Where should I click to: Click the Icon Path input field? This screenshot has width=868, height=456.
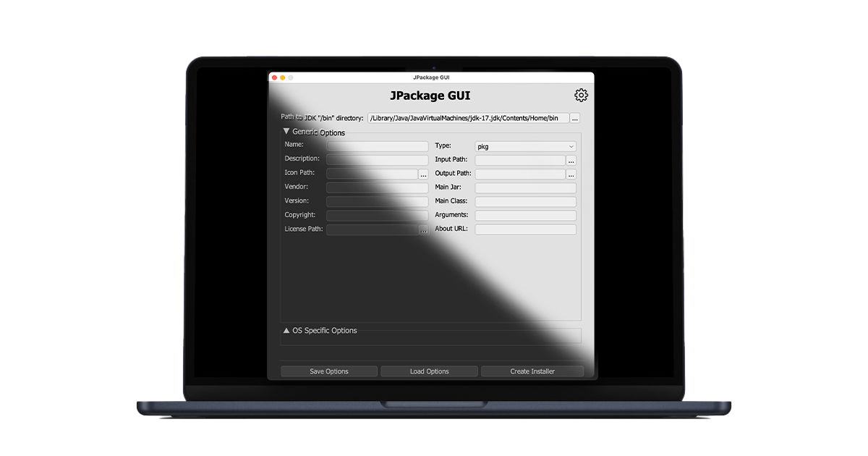coord(372,174)
